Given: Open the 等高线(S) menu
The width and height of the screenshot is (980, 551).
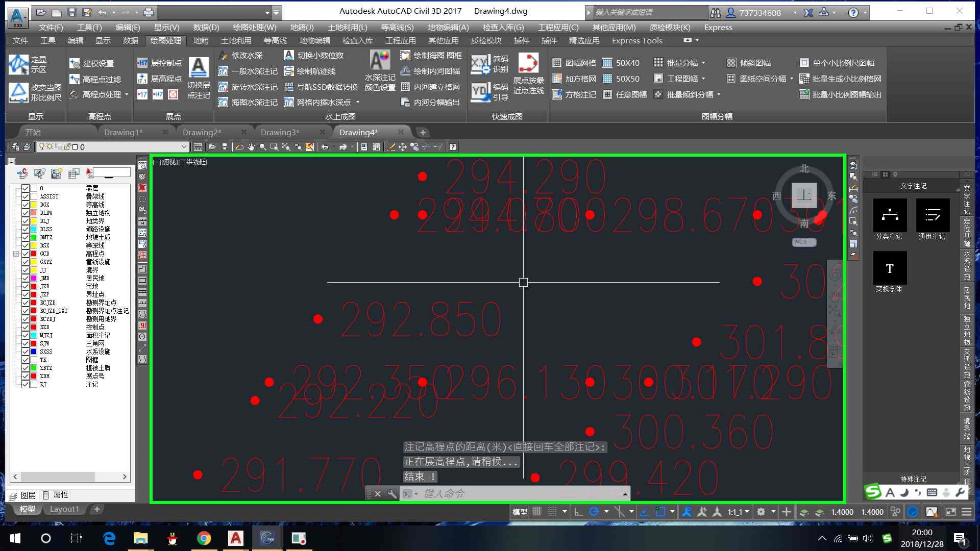Looking at the screenshot, I should click(x=397, y=27).
